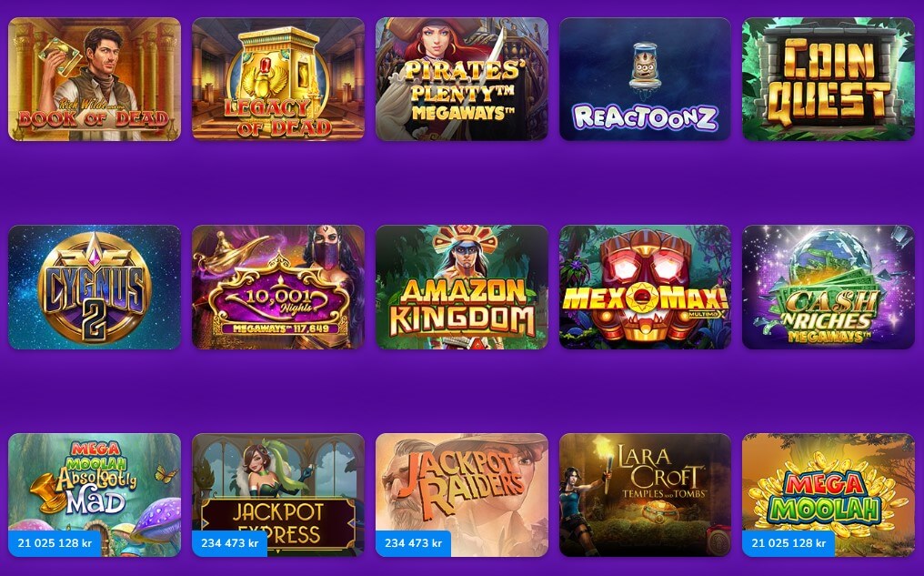Screen dimensions: 924x576
Task: Launch Legacy of Dead slot
Action: coord(278,79)
